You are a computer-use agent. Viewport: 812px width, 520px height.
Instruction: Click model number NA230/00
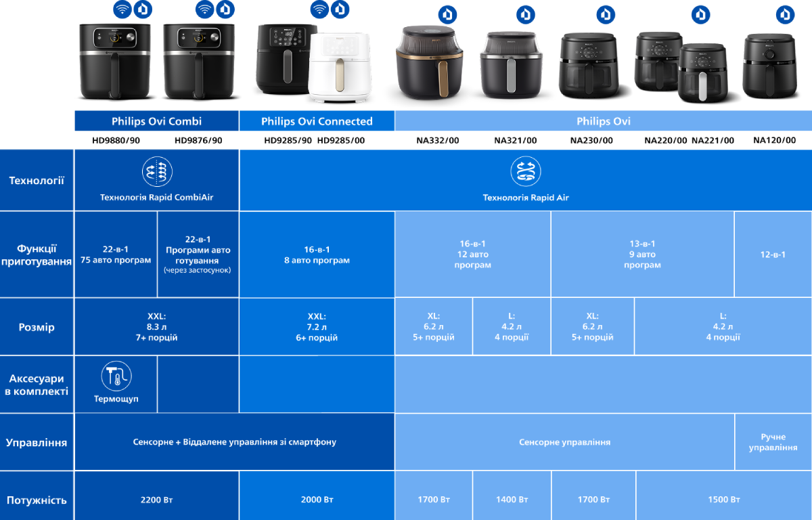click(x=591, y=140)
